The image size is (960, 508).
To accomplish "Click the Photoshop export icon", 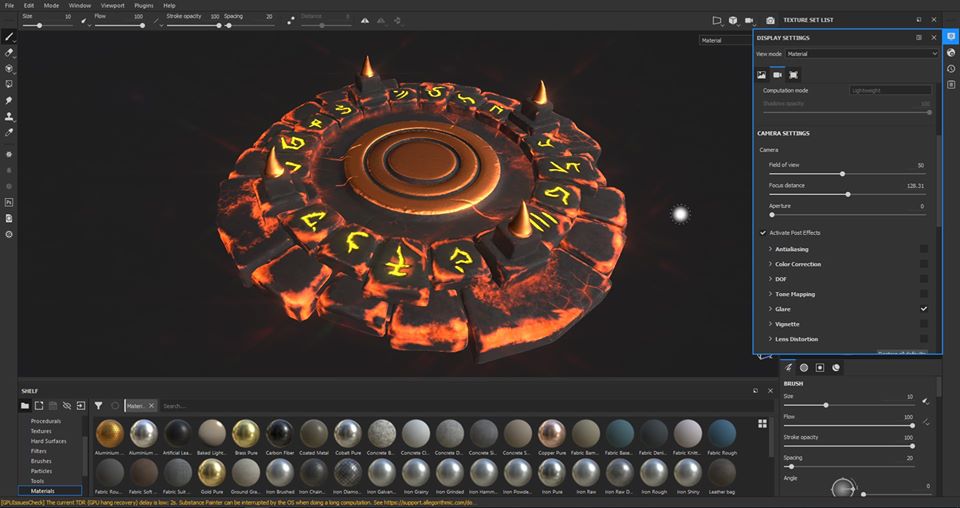I will 9,202.
